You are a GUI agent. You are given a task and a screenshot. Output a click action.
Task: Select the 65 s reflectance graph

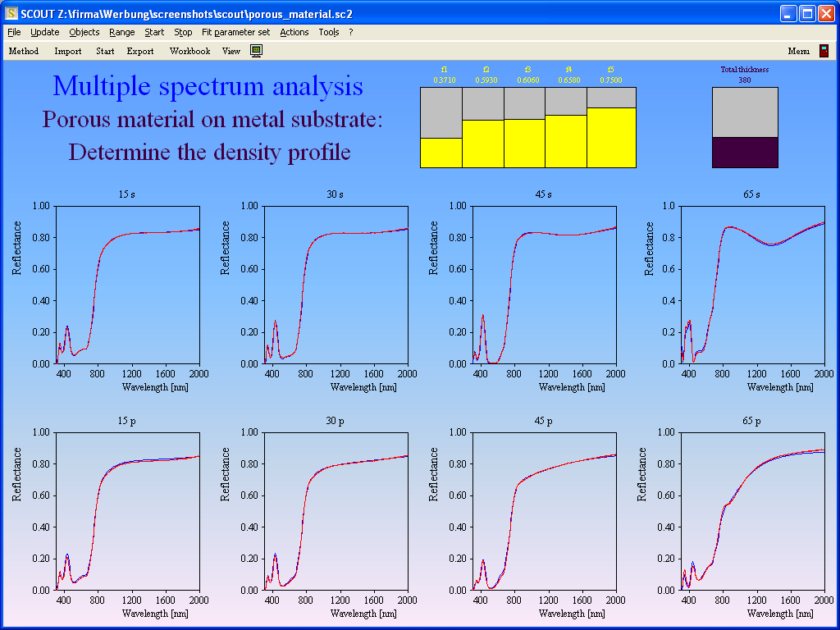tap(752, 284)
